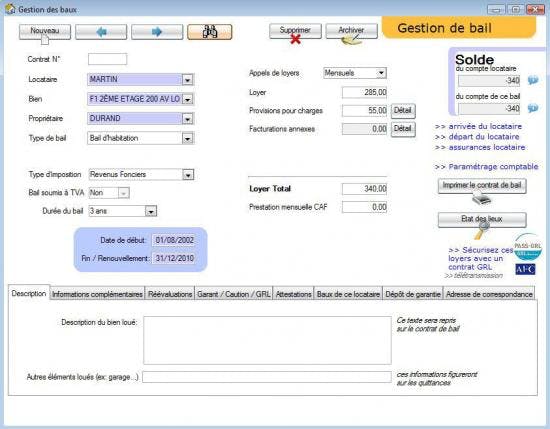Open the Etat des lieux button
The image size is (550, 429).
coord(482,220)
